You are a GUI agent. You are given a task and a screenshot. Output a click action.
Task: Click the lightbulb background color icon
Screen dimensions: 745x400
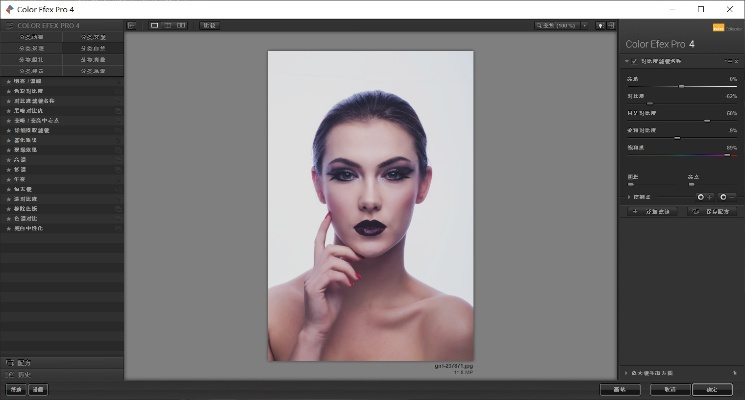[x=600, y=24]
